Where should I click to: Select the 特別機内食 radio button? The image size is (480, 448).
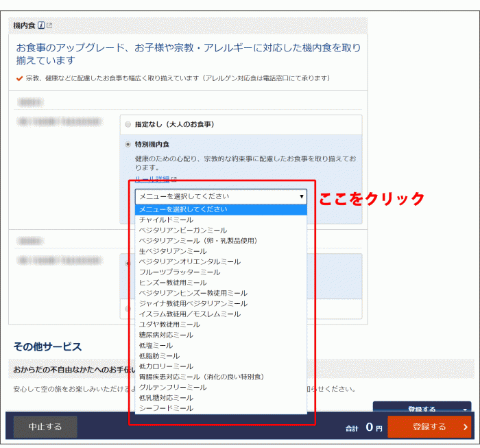[128, 145]
